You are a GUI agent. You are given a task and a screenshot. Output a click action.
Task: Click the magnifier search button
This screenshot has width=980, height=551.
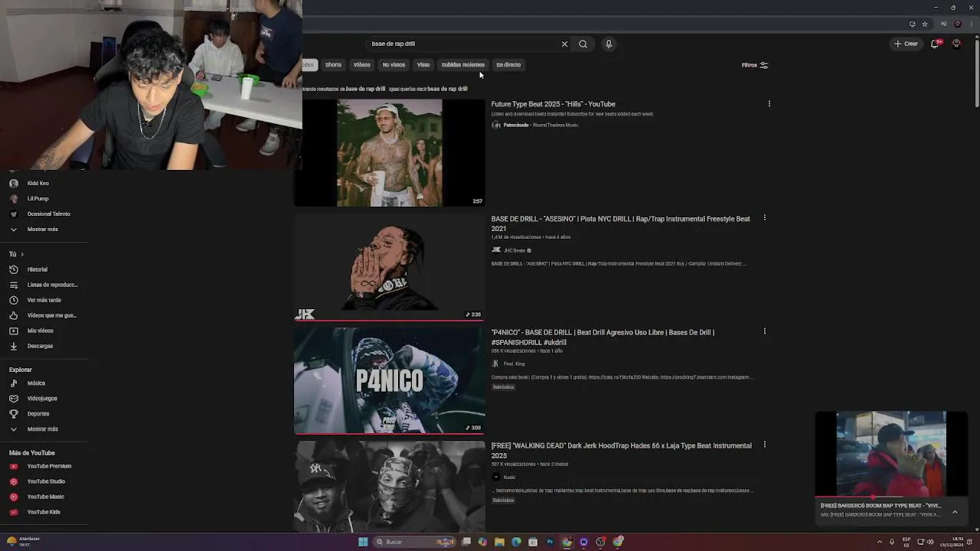click(583, 44)
